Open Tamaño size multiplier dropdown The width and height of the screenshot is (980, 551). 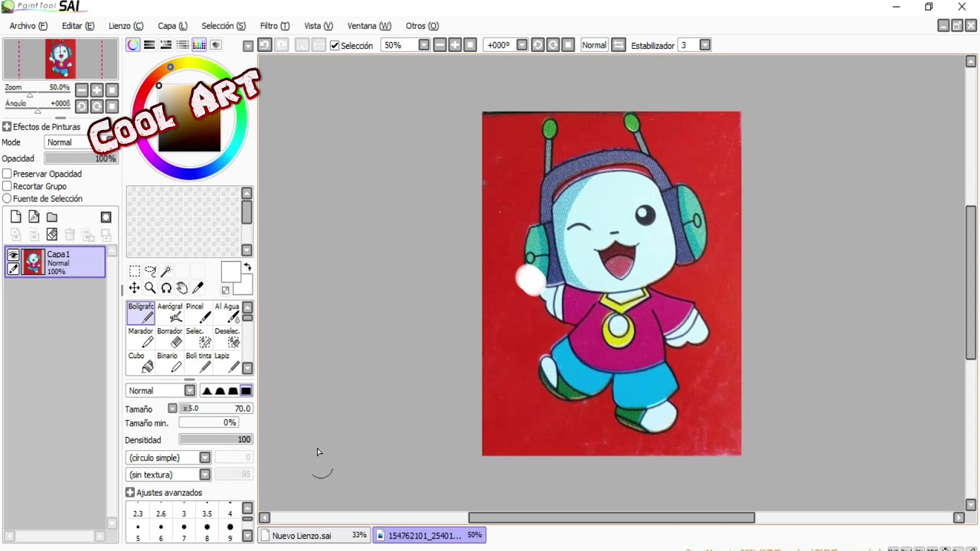172,409
